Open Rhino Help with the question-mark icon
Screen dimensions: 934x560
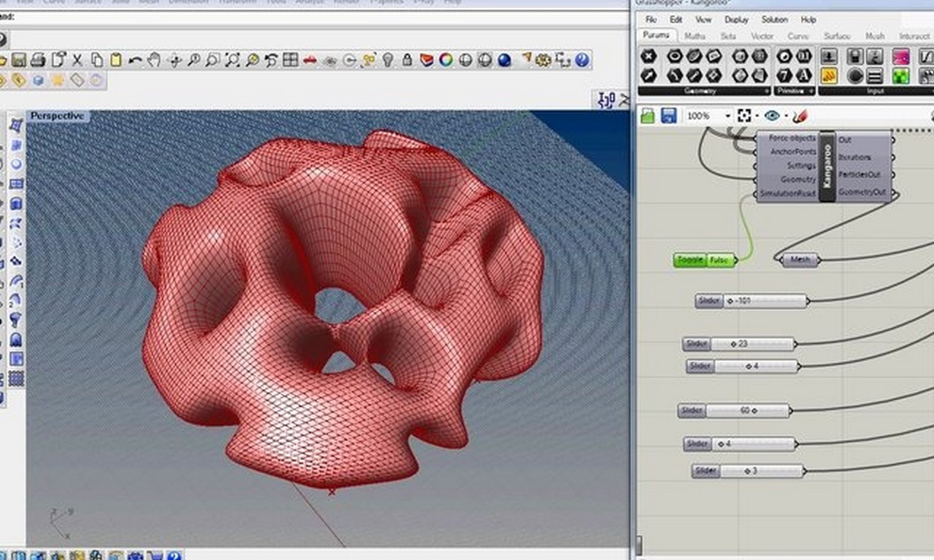click(582, 60)
